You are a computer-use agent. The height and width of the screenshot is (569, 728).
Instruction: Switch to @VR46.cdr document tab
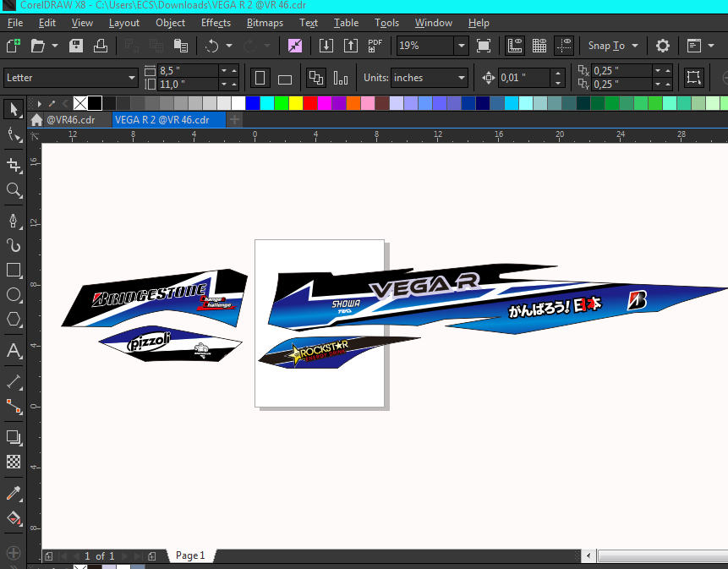click(x=70, y=120)
